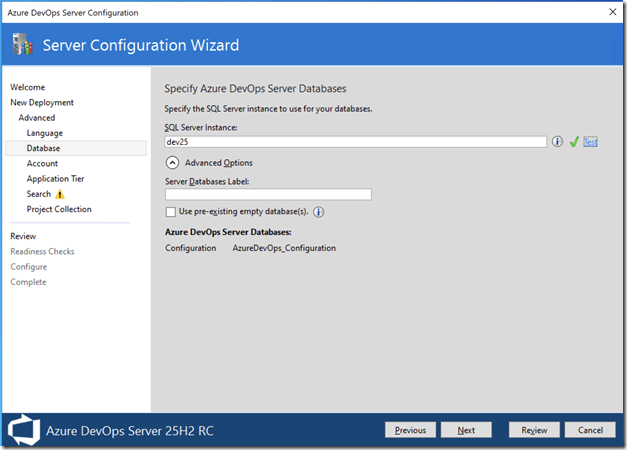This screenshot has width=627, height=450.
Task: Select the Advanced node in the navigation tree
Action: coord(37,118)
